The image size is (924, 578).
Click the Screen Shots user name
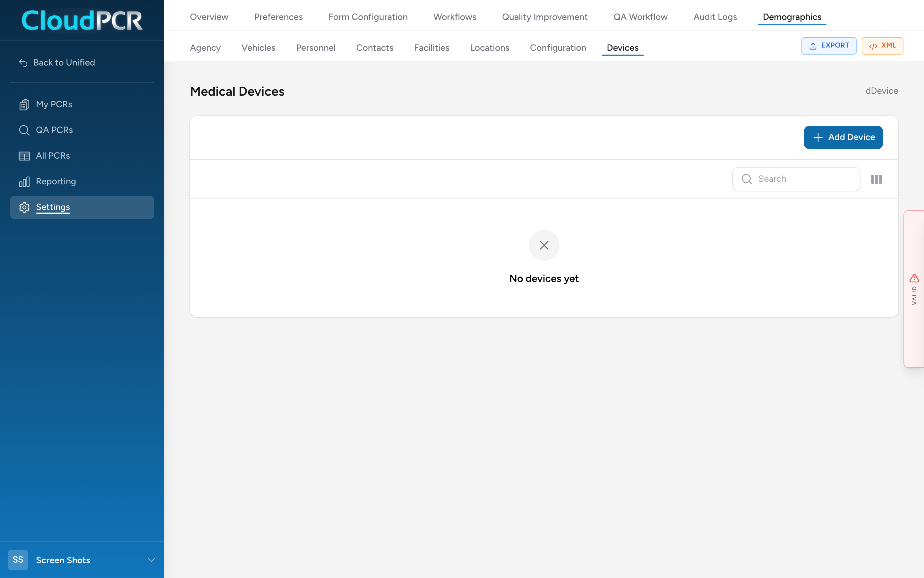pyautogui.click(x=63, y=560)
